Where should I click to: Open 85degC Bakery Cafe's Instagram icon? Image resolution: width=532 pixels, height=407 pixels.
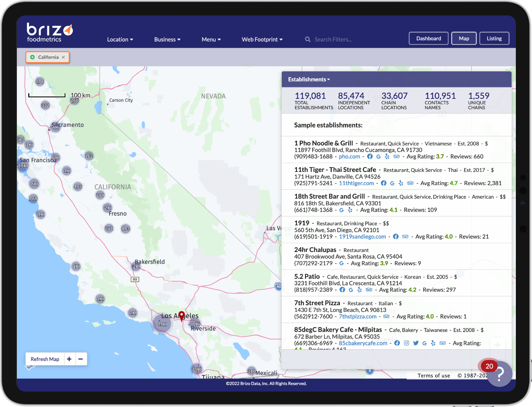click(x=406, y=343)
